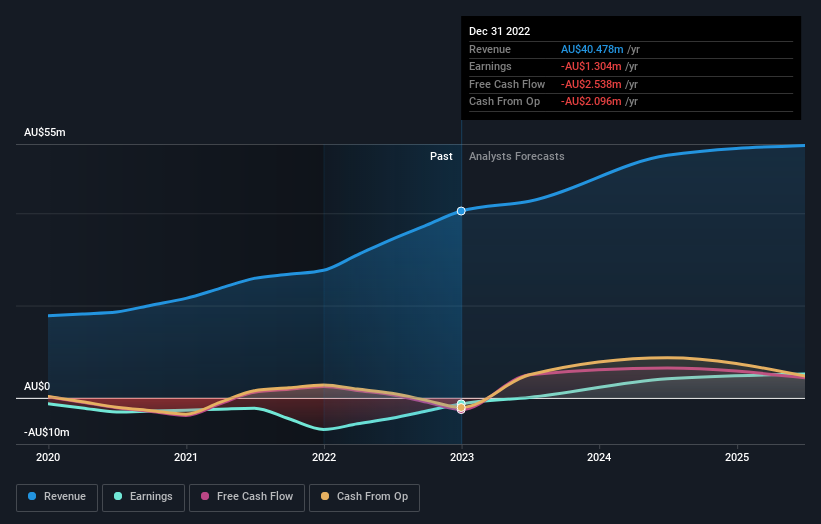Select the 2025 x-axis label
This screenshot has height=524, width=821.
(x=737, y=458)
